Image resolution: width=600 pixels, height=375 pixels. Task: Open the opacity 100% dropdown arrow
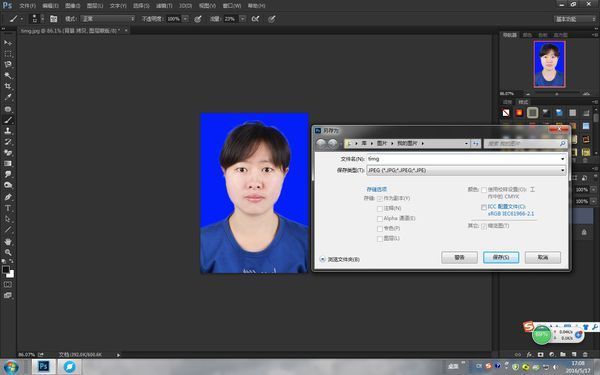click(185, 19)
